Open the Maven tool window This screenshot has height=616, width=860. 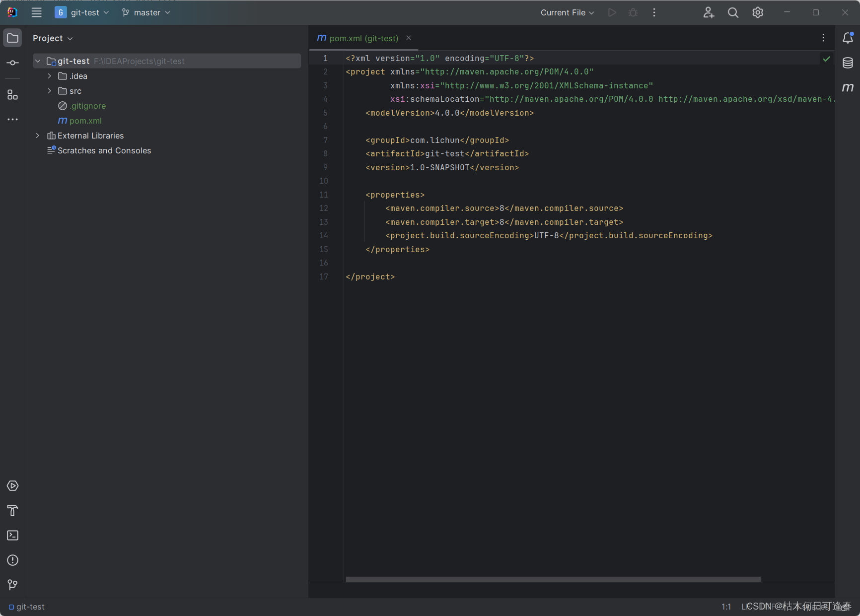(x=848, y=88)
